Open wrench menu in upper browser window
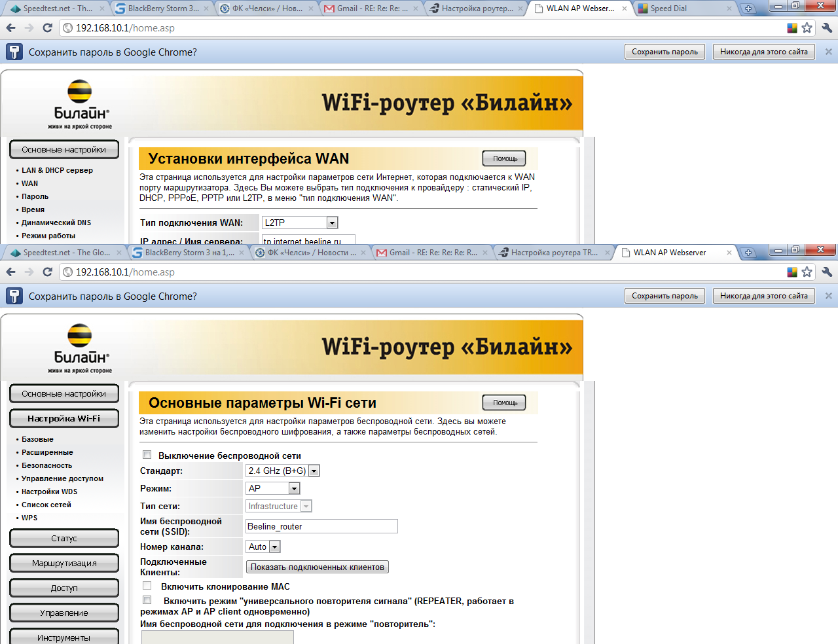The width and height of the screenshot is (838, 644). point(827,27)
